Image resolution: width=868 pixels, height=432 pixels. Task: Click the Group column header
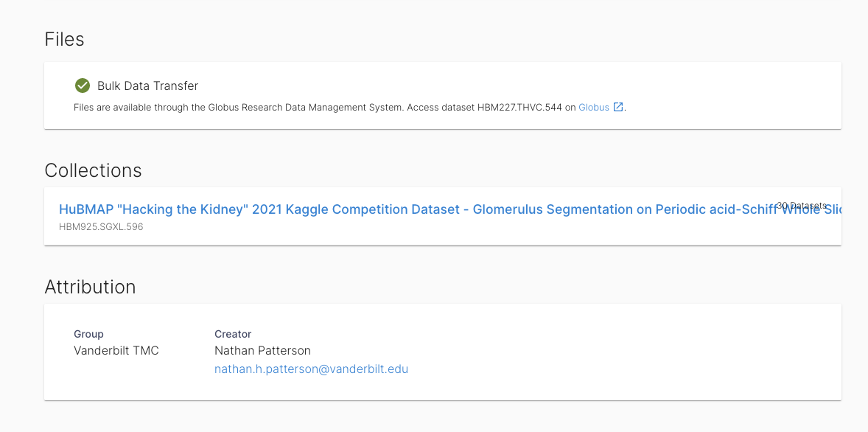click(x=88, y=334)
